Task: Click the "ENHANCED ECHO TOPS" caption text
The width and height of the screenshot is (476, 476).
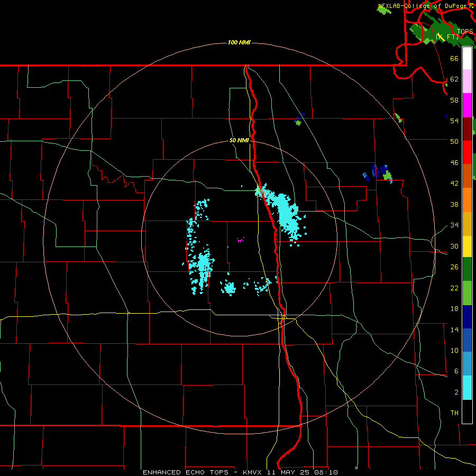Action: click(x=186, y=472)
